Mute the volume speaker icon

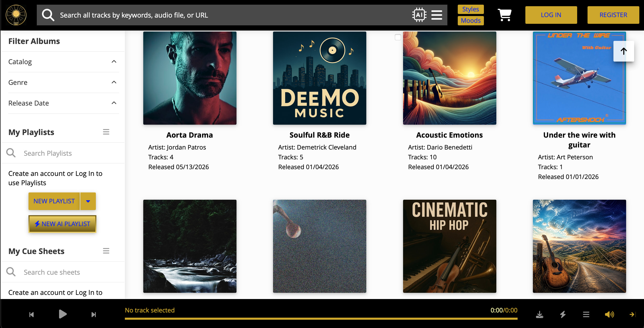(x=609, y=315)
